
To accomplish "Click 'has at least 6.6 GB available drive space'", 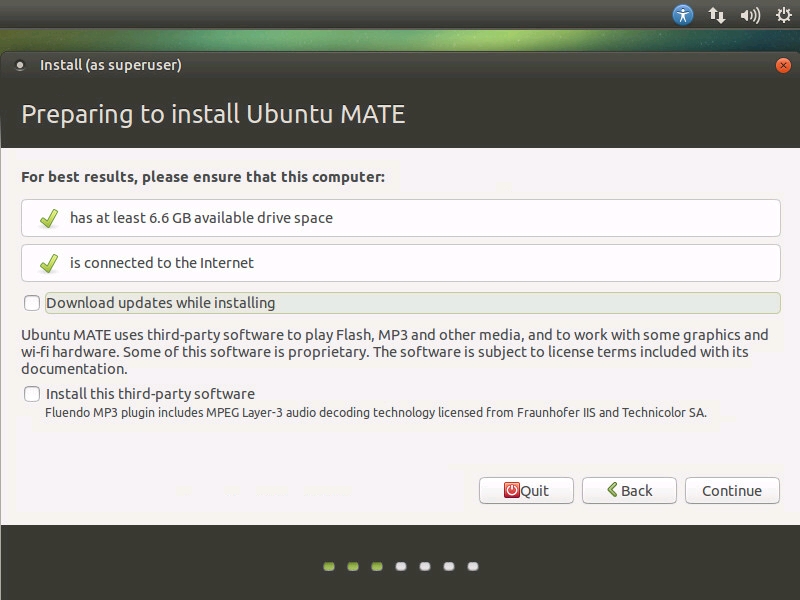I will coord(201,218).
